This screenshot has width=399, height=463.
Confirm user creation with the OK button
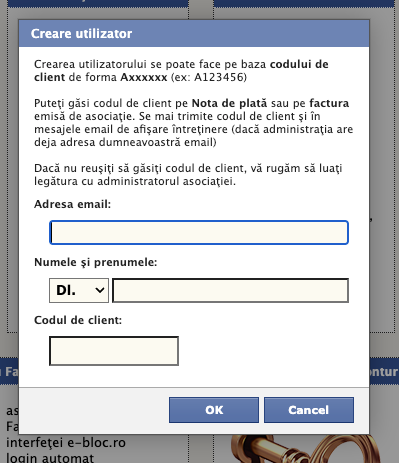click(214, 410)
